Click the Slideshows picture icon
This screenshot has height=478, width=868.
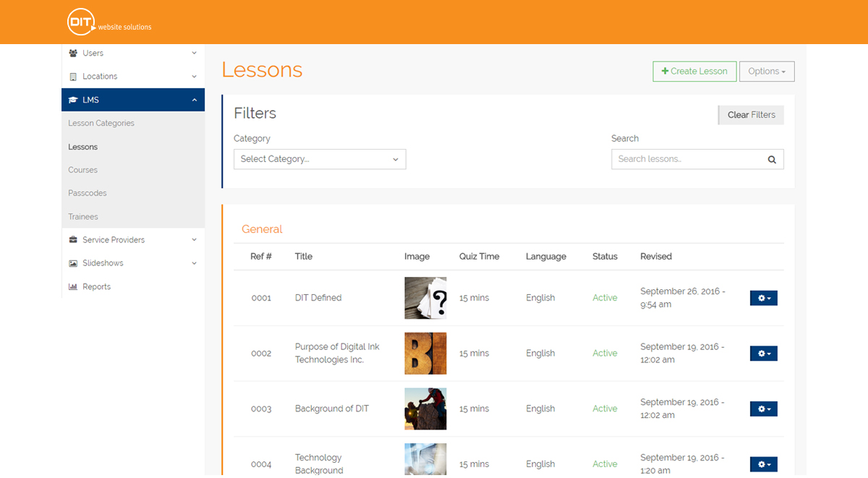click(x=73, y=263)
